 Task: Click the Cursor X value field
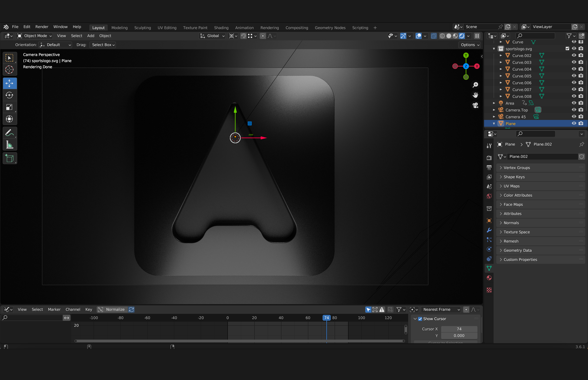[459, 329]
